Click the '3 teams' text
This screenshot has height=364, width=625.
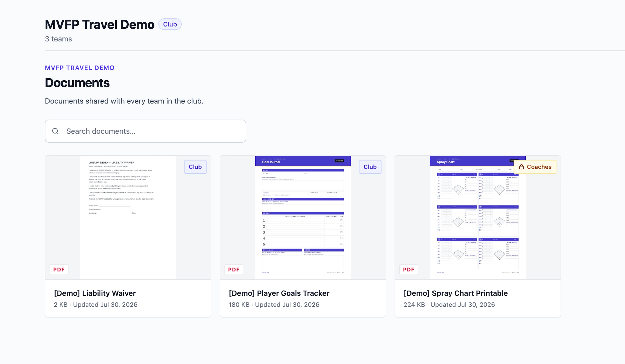coord(58,39)
